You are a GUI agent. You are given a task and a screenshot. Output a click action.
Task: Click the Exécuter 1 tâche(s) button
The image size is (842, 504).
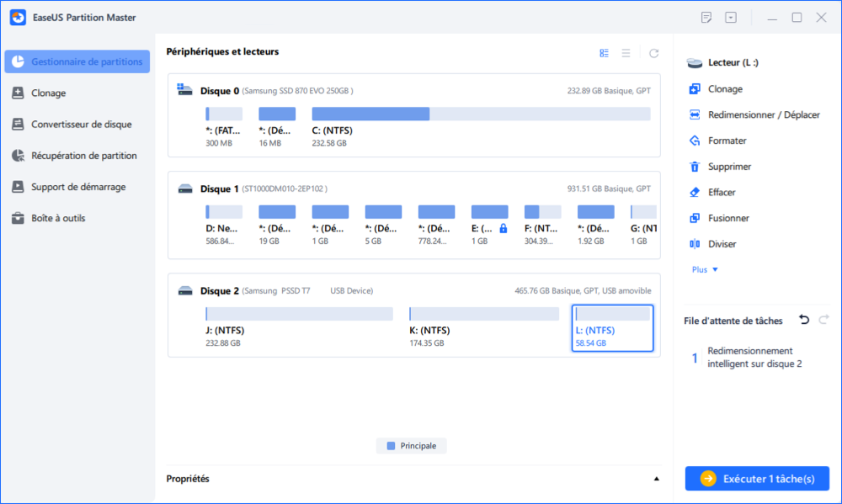(x=757, y=478)
